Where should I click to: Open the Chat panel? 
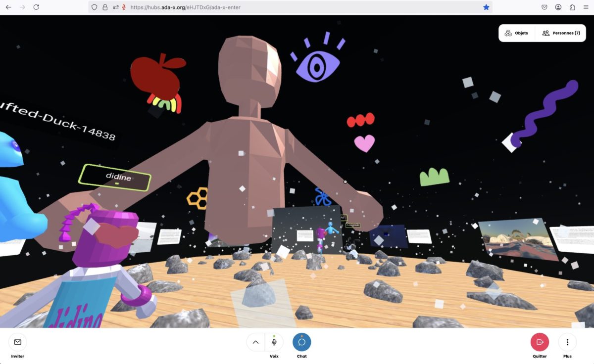[x=302, y=342]
